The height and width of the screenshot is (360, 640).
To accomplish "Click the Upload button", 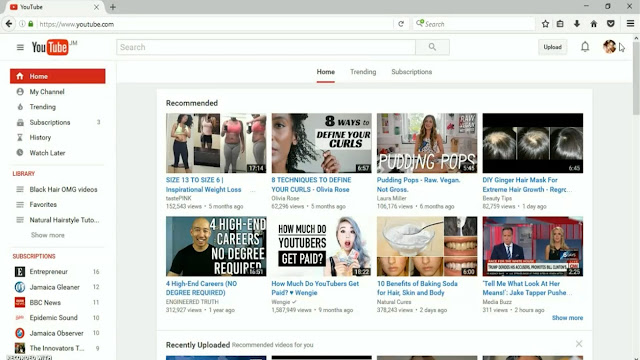I will tap(552, 47).
